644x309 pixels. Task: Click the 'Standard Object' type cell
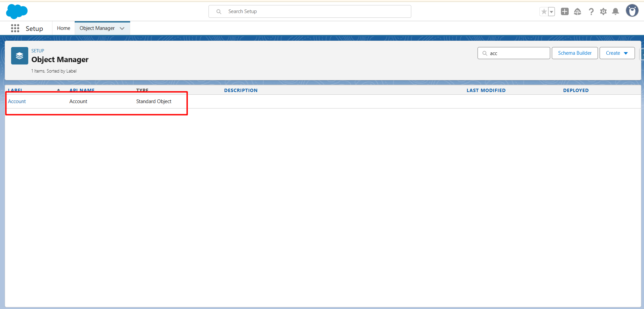(x=154, y=101)
